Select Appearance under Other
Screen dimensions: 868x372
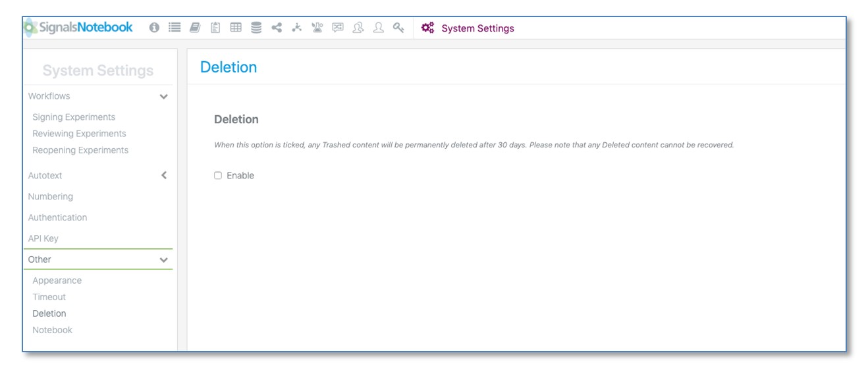pyautogui.click(x=57, y=280)
